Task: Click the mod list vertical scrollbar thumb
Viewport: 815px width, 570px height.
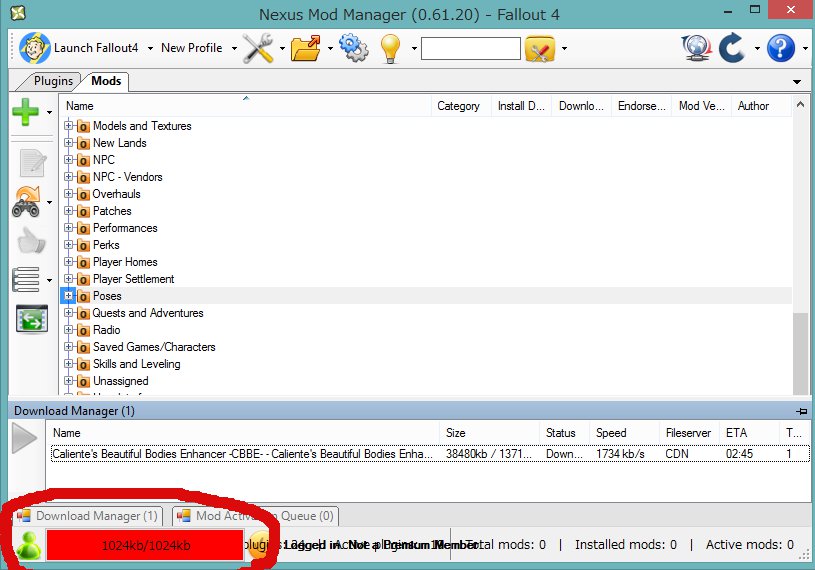Action: tap(800, 354)
